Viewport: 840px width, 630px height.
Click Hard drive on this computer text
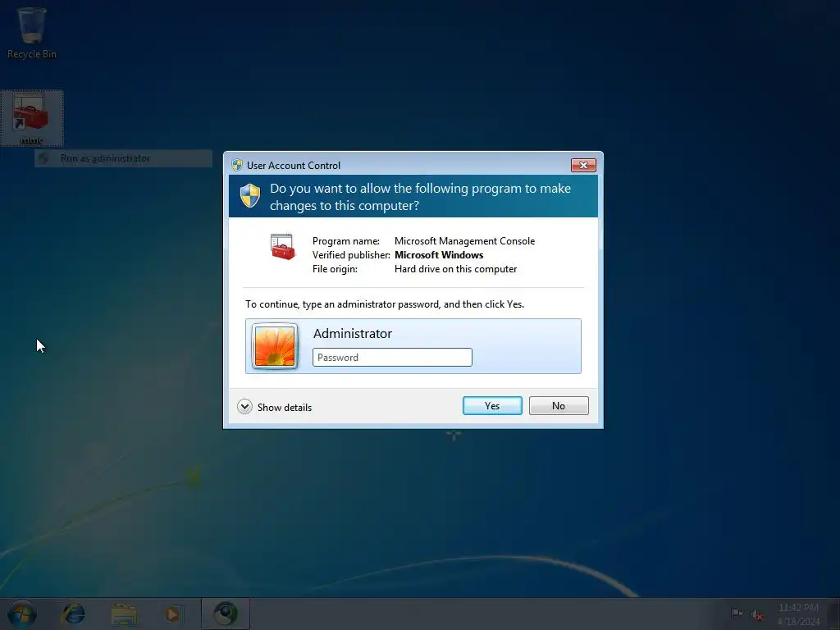[455, 269]
